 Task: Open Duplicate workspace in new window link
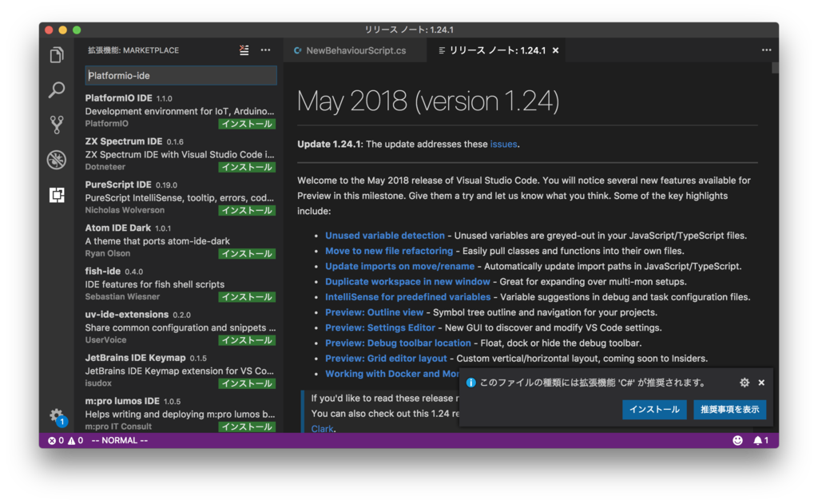(x=407, y=282)
